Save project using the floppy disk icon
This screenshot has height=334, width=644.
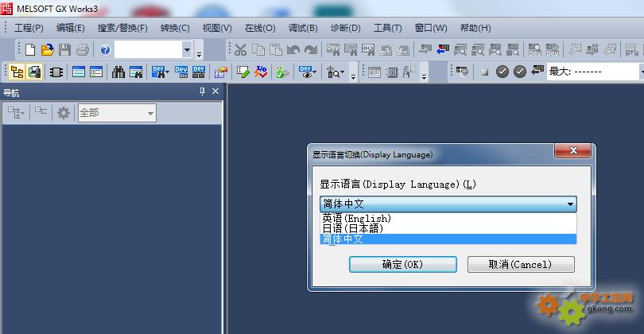click(64, 50)
